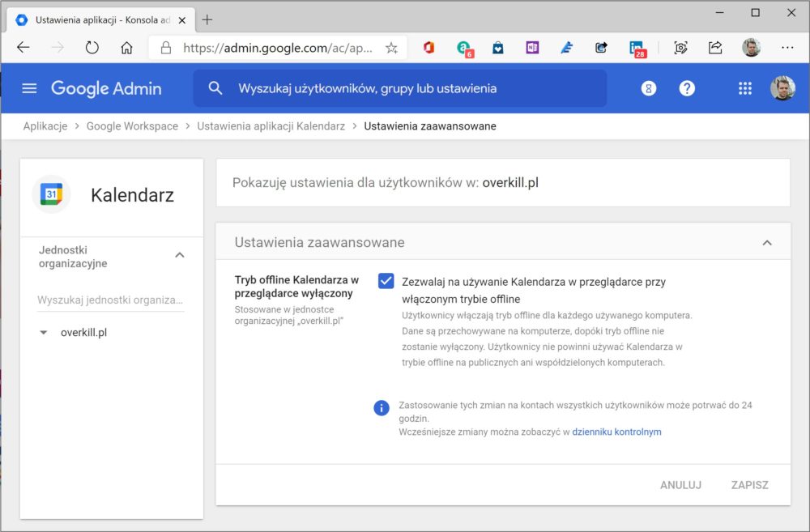Screen dimensions: 810x532
Task: Go to the 'Google Workspace' breadcrumb
Action: (x=132, y=126)
